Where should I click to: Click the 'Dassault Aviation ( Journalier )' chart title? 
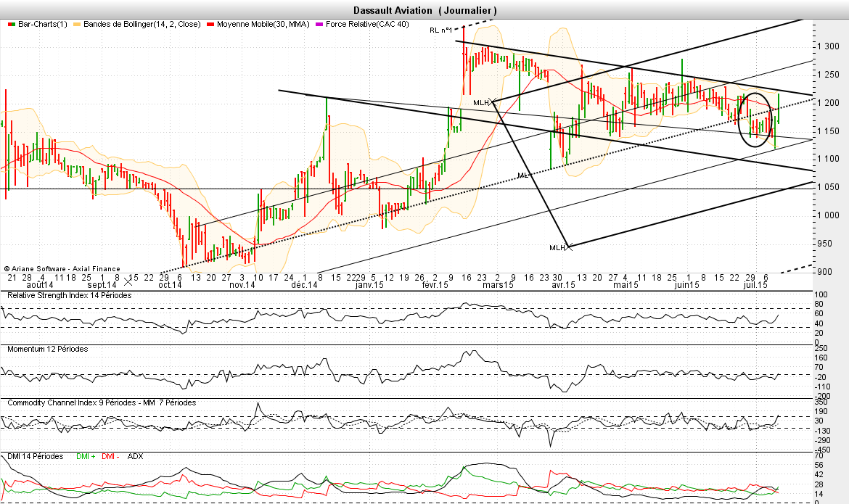(x=425, y=10)
